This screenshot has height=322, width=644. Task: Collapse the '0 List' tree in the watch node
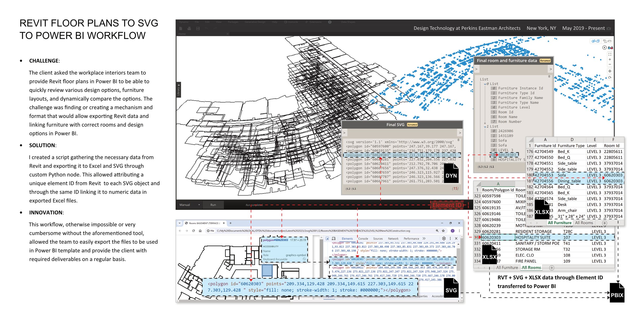[x=485, y=84]
